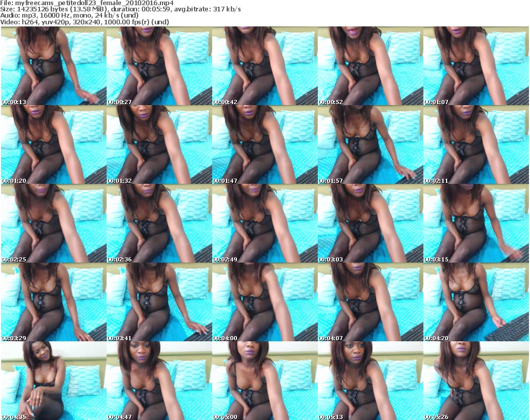This screenshot has height=420, width=530.
Task: Pick the frame at 00:03:41
Action: (159, 302)
